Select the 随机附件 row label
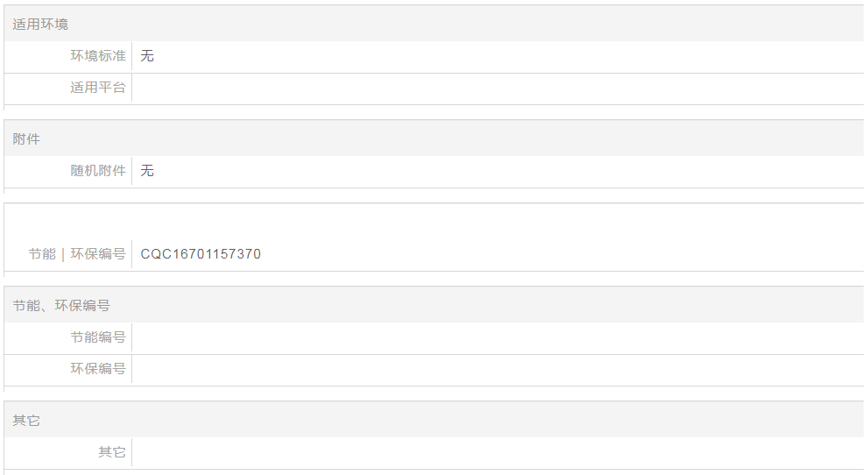This screenshot has height=475, width=868. point(98,171)
